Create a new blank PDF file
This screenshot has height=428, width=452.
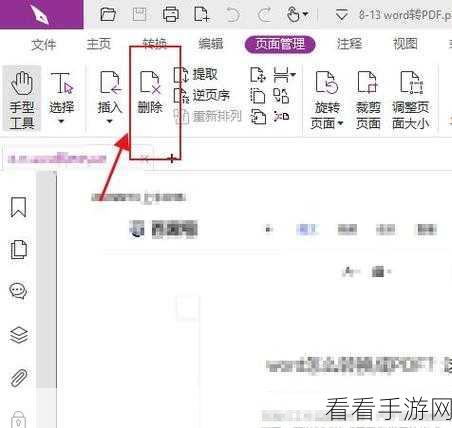(x=202, y=15)
